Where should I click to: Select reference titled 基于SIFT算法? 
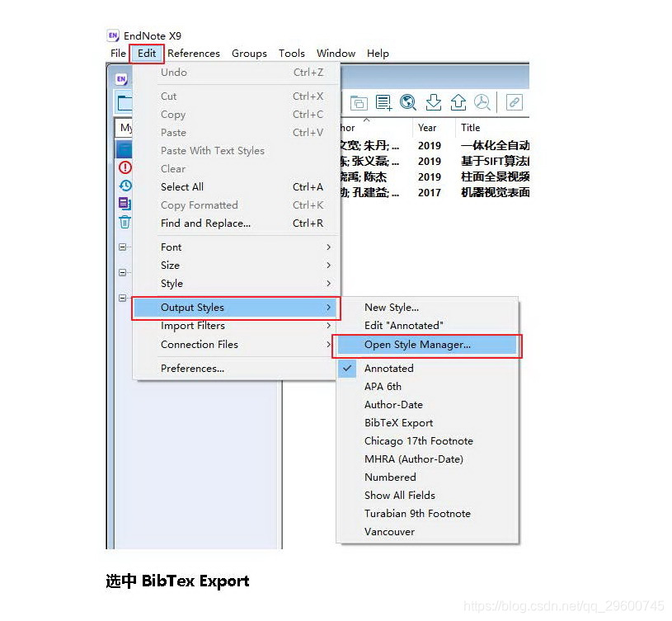tap(495, 161)
